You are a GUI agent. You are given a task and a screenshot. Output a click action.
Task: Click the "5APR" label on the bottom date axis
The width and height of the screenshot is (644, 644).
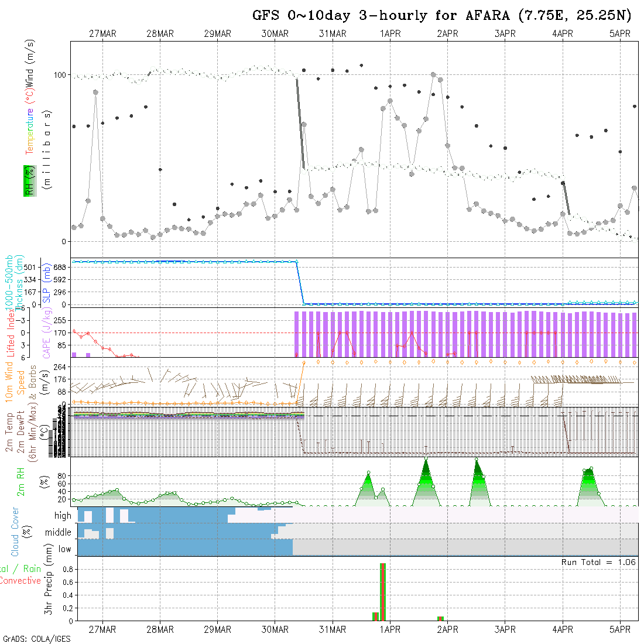pyautogui.click(x=620, y=629)
